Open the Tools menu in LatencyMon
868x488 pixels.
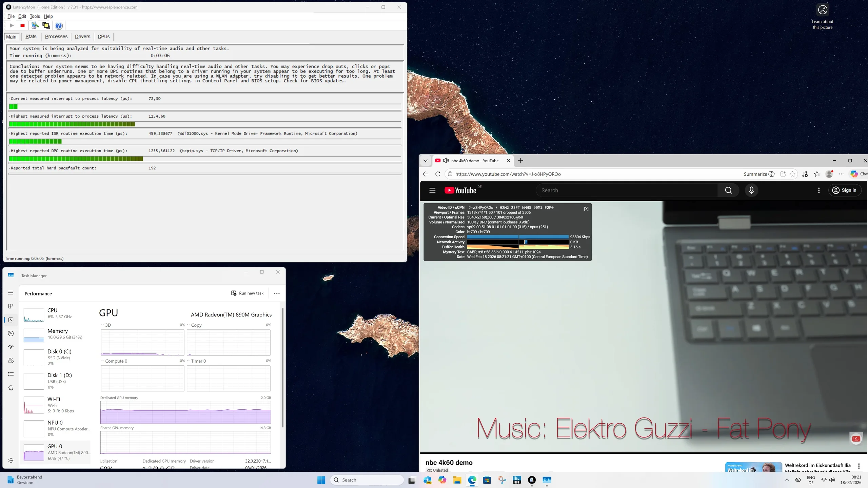coord(35,16)
